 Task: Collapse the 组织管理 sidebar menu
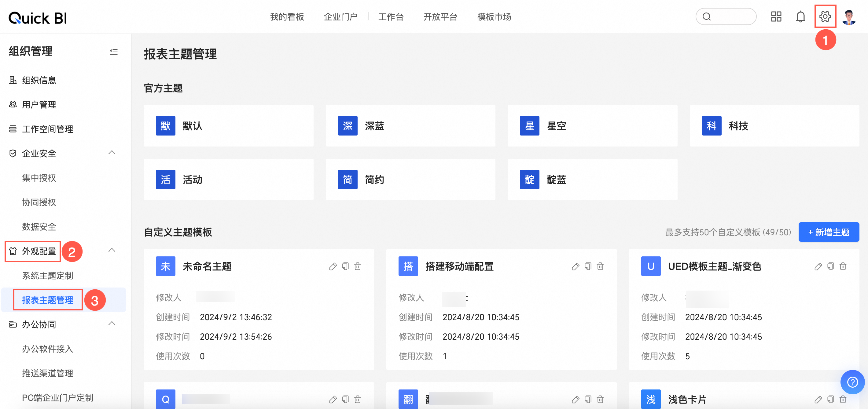pos(114,51)
